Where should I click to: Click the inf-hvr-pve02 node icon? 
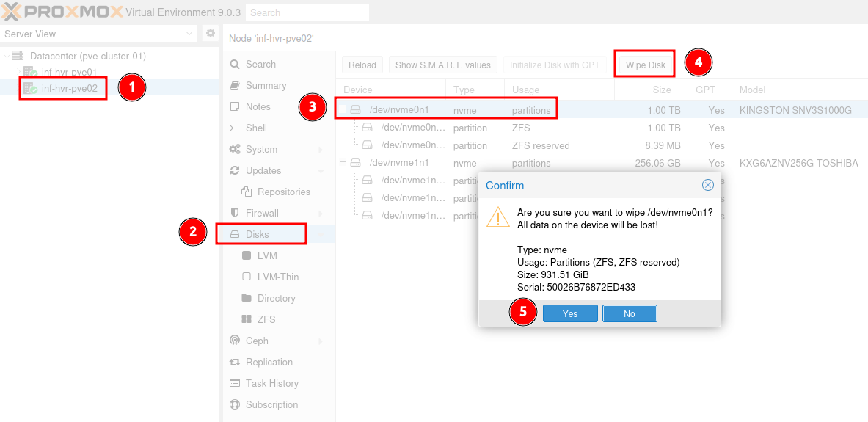click(30, 87)
